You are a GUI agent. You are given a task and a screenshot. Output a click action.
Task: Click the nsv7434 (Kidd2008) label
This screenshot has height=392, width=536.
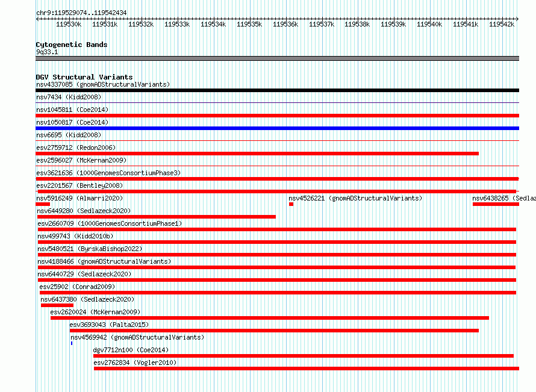(69, 97)
